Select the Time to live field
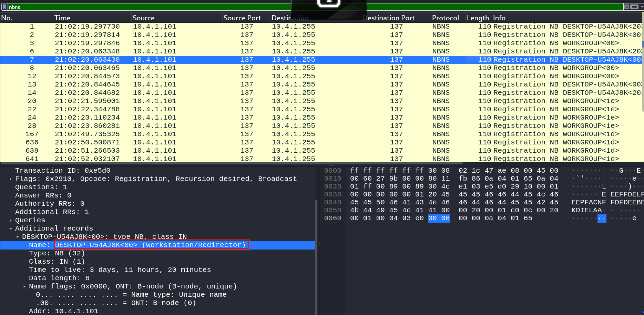This screenshot has height=315, width=644. [x=120, y=270]
